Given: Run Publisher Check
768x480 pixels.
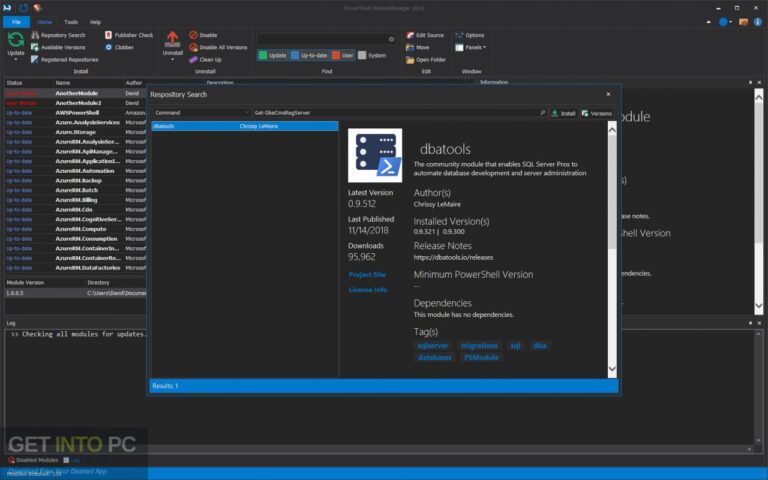Looking at the screenshot, I should point(129,35).
